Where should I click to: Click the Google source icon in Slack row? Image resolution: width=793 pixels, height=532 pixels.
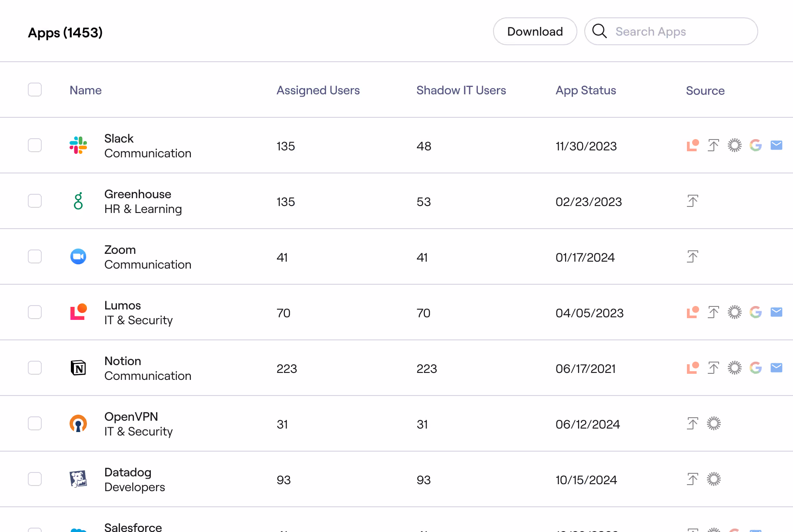pyautogui.click(x=756, y=145)
